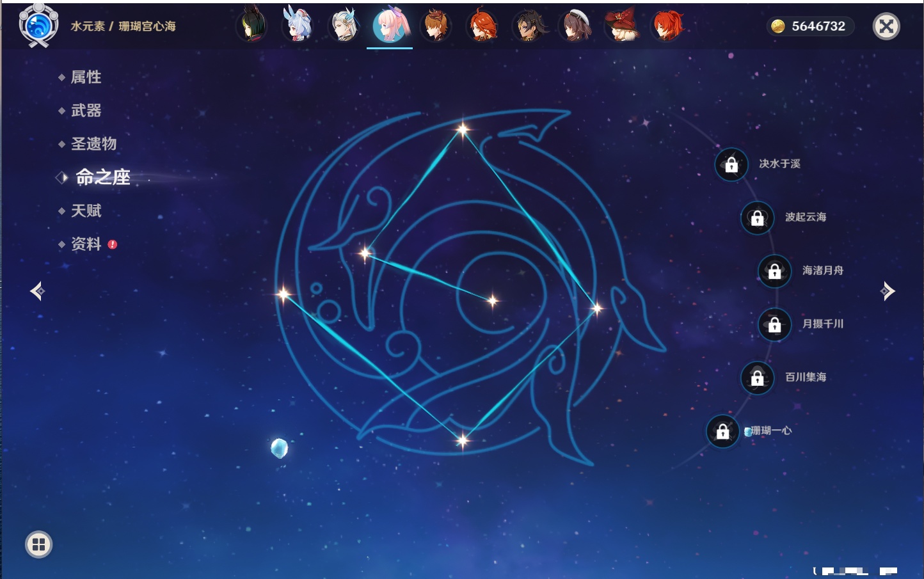924x579 pixels.
Task: Open the 武器 weapon menu
Action: click(86, 111)
